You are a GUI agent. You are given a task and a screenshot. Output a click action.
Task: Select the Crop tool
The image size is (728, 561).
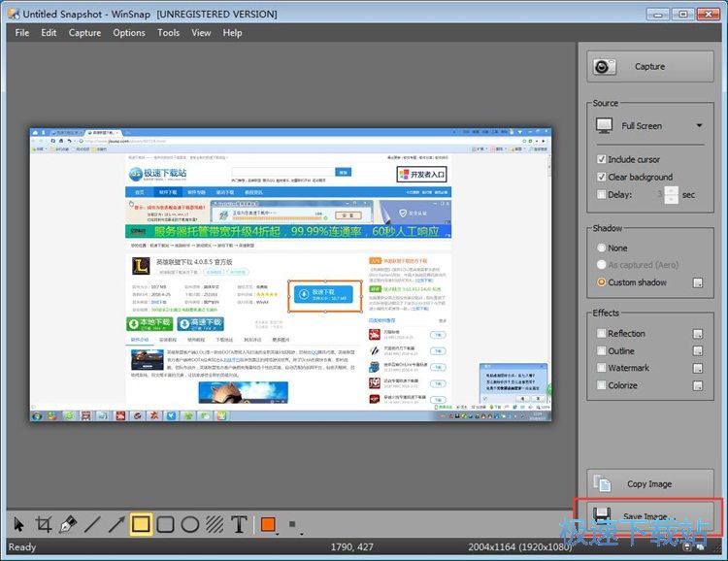click(43, 525)
